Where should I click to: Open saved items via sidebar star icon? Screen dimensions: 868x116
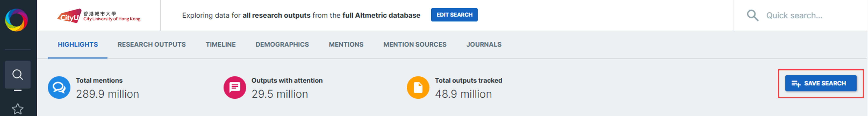[18, 109]
